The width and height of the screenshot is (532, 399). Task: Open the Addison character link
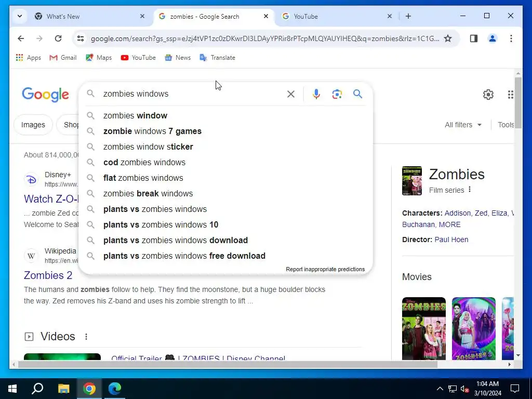click(x=457, y=213)
